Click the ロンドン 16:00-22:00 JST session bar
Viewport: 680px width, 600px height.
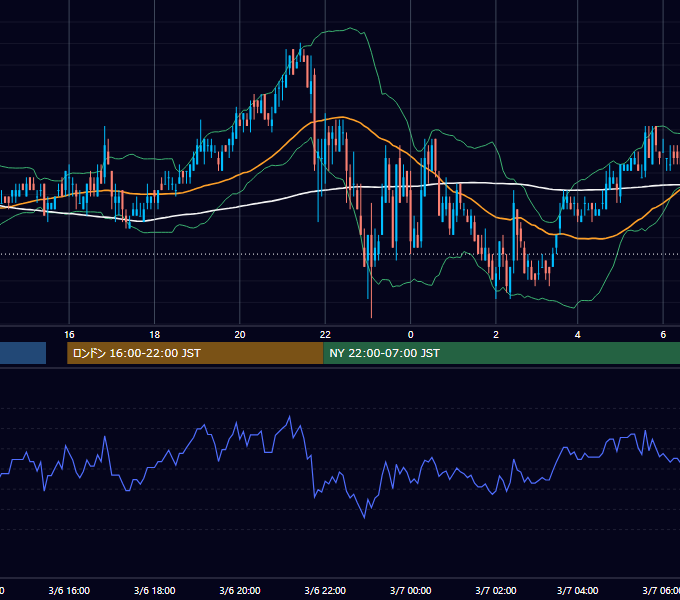coord(195,353)
